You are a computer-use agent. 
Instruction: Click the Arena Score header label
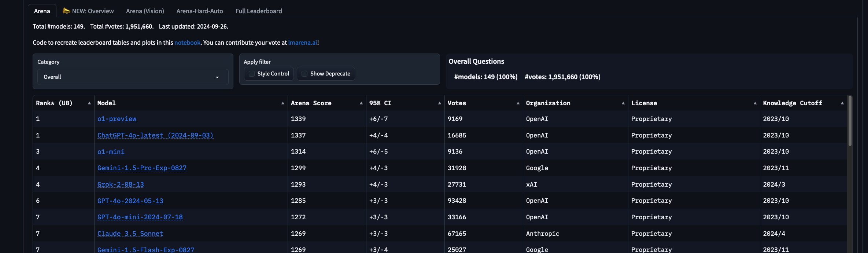coord(311,103)
